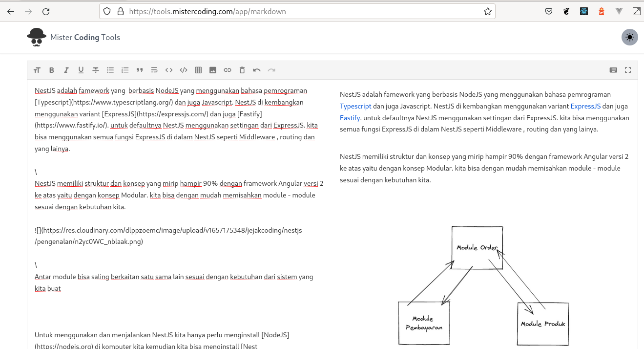Bookmark this page with the star icon
This screenshot has width=644, height=349.
(487, 11)
